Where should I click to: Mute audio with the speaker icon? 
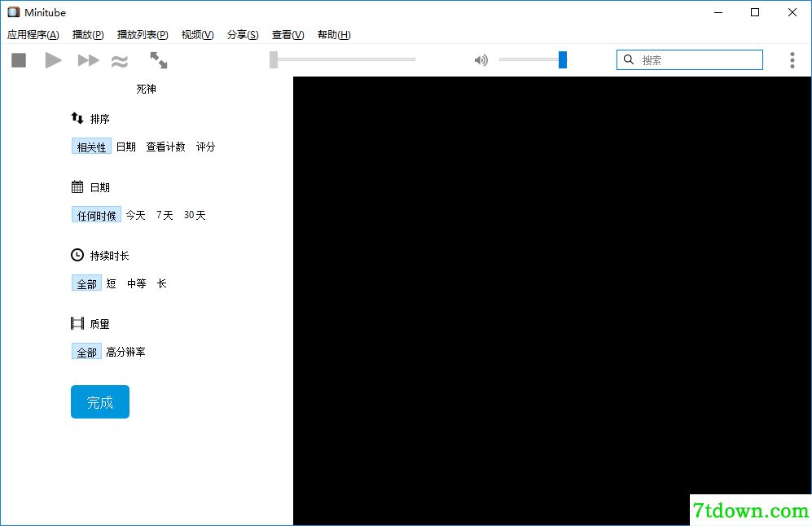point(481,60)
